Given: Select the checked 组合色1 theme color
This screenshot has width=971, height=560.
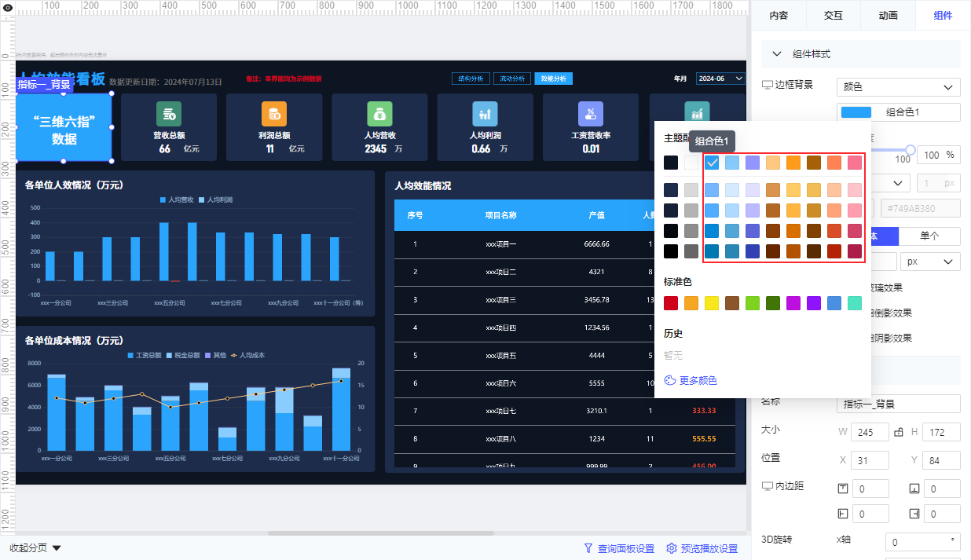Looking at the screenshot, I should [712, 163].
